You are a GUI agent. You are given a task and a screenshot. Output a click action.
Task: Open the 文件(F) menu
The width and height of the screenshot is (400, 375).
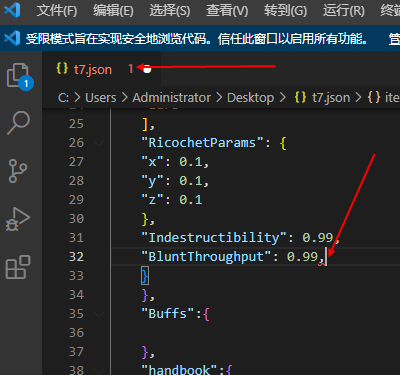pos(57,11)
